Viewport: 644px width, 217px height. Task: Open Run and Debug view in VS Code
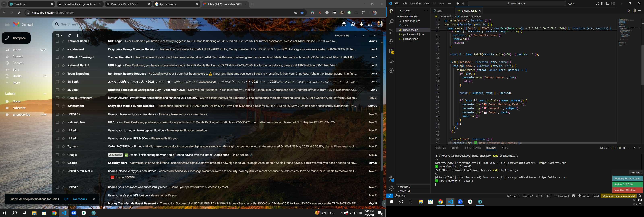(391, 41)
